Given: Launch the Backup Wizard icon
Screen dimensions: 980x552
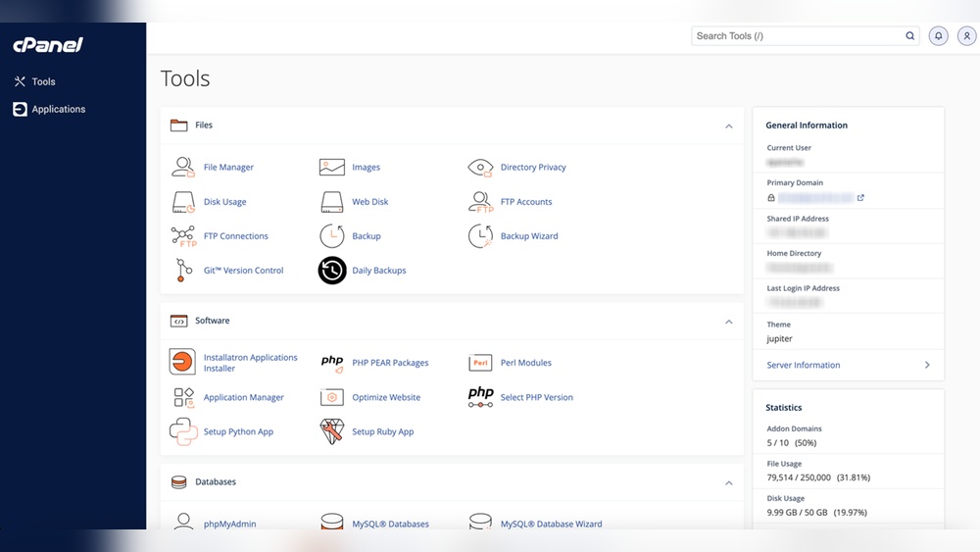Looking at the screenshot, I should tap(480, 236).
